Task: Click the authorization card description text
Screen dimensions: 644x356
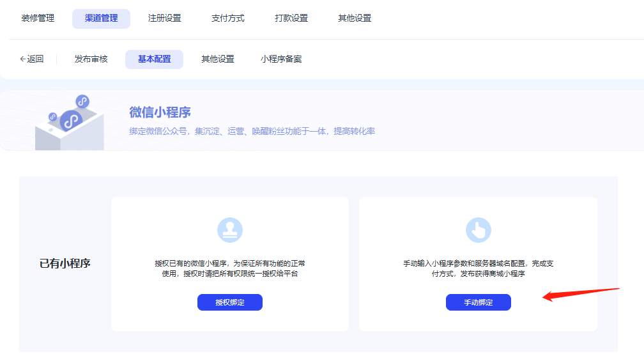Action: [x=230, y=268]
